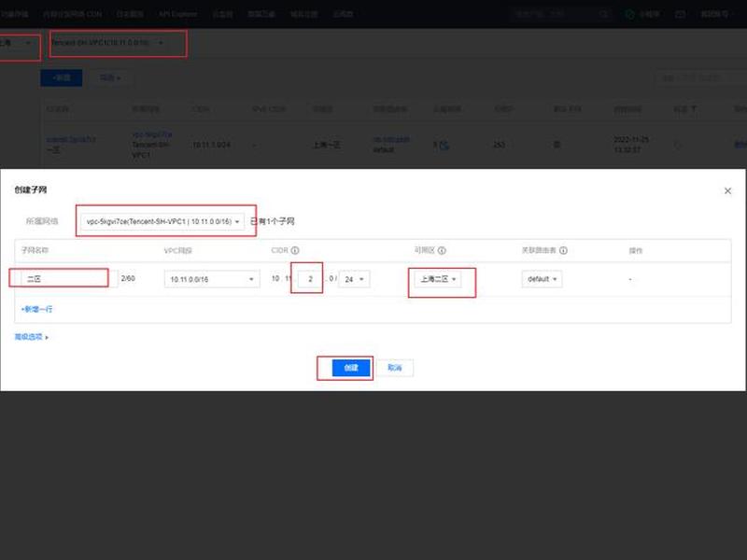Click the 10.11.1.0/24 cell in background table

coord(212,145)
